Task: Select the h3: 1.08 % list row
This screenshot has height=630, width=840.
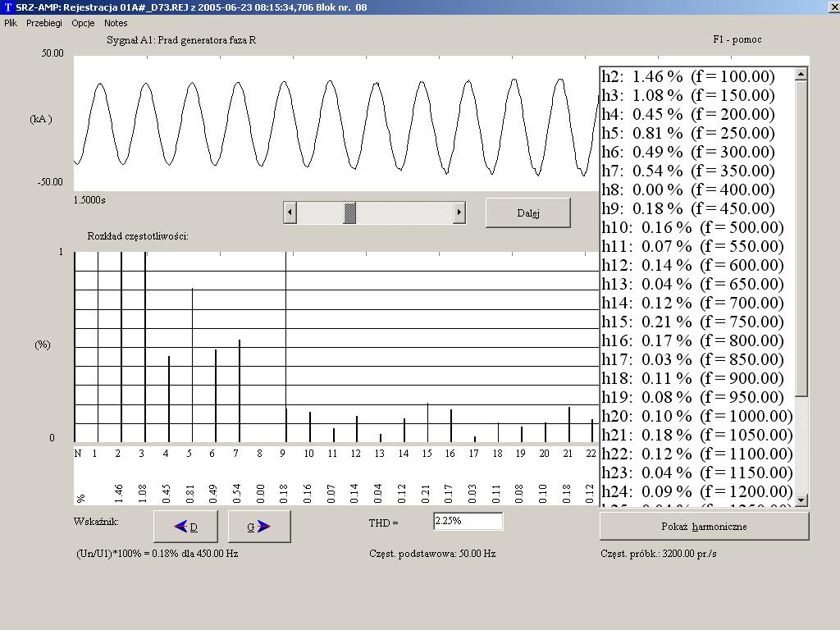Action: (x=697, y=95)
